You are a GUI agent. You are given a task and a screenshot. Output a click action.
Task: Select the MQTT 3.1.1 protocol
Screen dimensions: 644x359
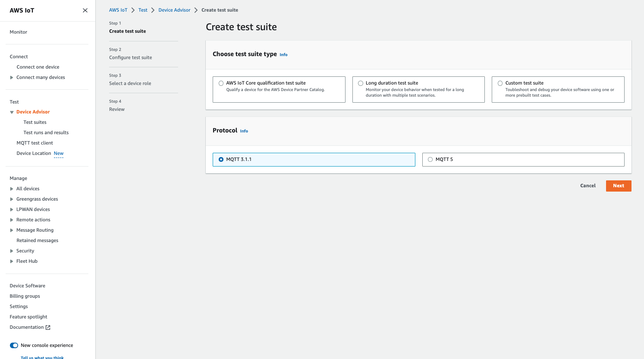pos(221,159)
